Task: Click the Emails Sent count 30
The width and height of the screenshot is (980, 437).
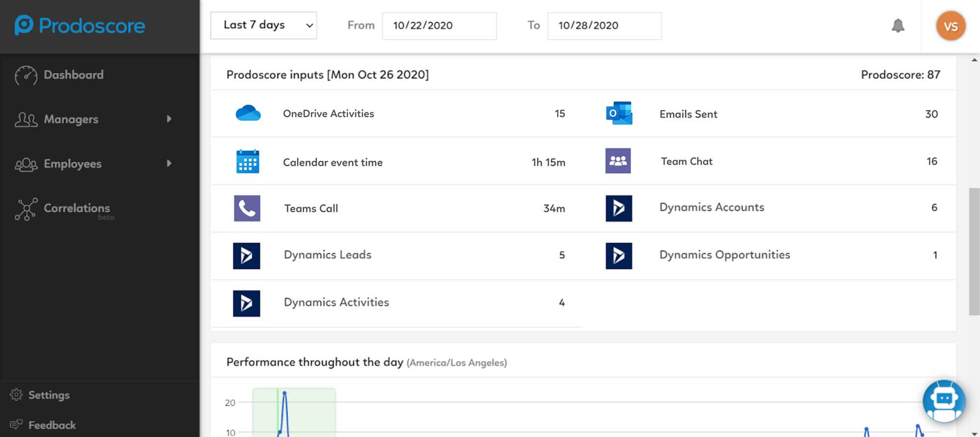Action: (931, 114)
